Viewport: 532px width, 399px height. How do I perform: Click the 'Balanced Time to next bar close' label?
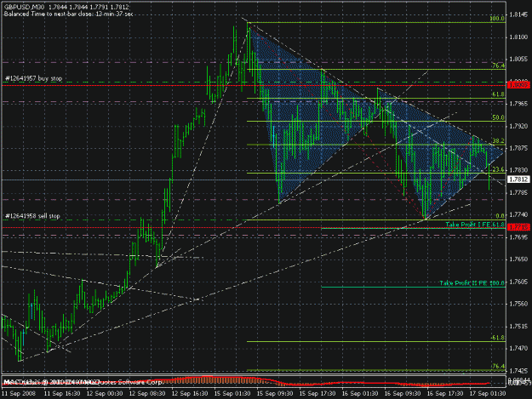(68, 14)
